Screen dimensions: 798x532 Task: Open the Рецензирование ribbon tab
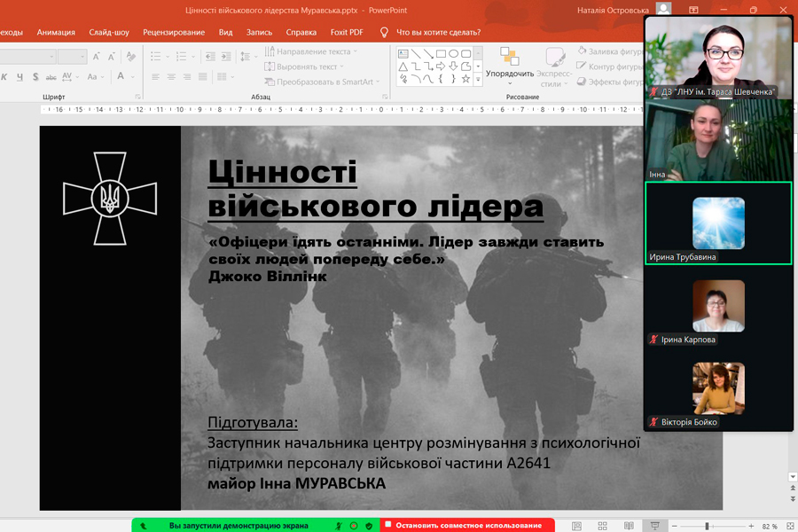tap(174, 32)
